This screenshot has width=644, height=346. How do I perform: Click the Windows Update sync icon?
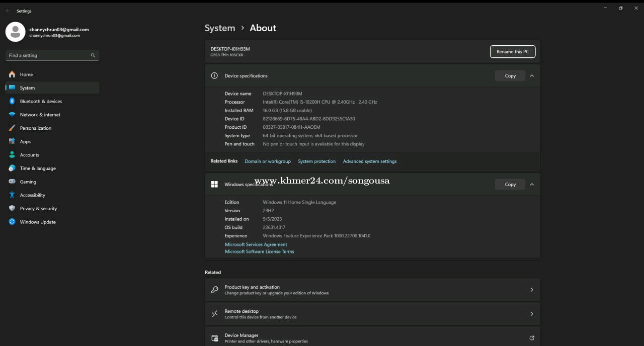[12, 222]
